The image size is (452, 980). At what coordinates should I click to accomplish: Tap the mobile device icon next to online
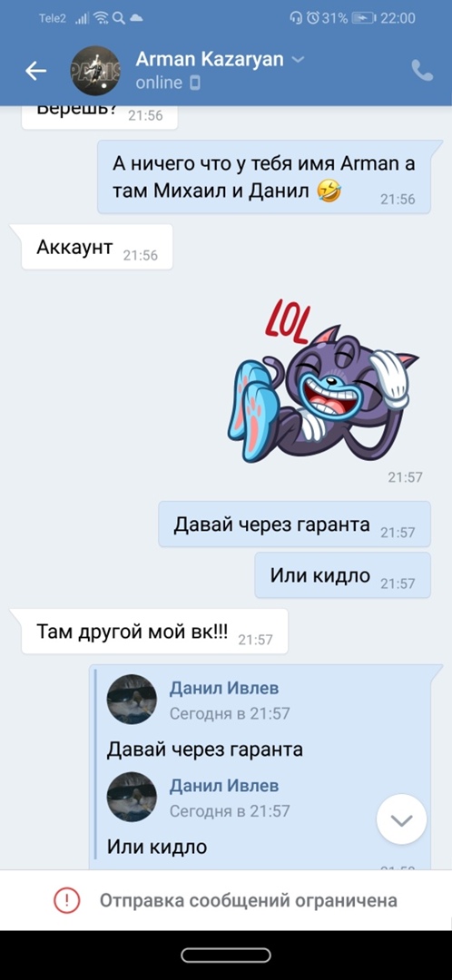(195, 83)
